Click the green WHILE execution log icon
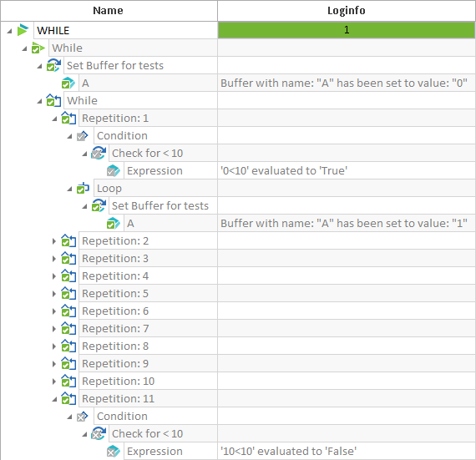476x460 pixels. 23,30
